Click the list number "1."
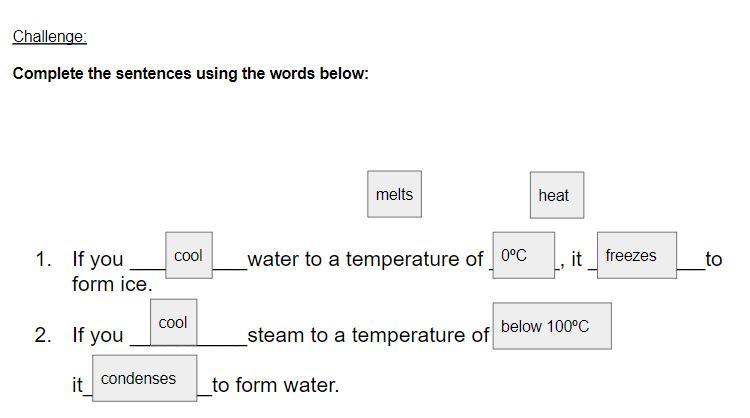 tap(42, 260)
